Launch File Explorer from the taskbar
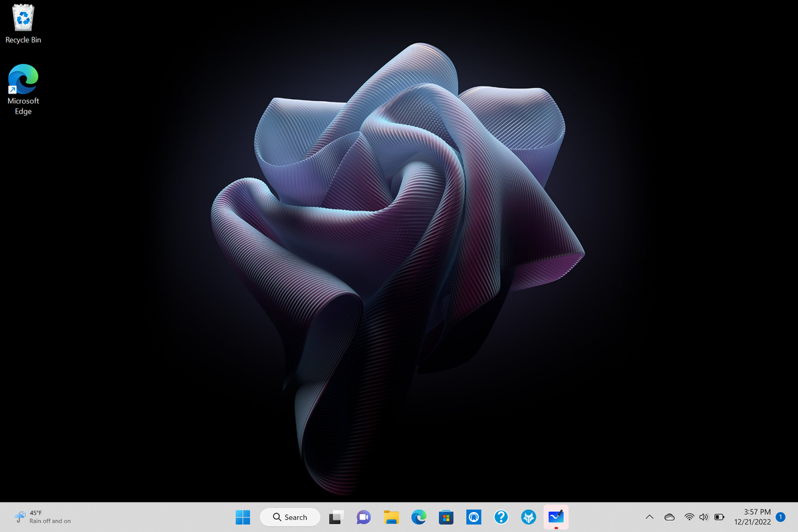The image size is (798, 532). tap(390, 517)
